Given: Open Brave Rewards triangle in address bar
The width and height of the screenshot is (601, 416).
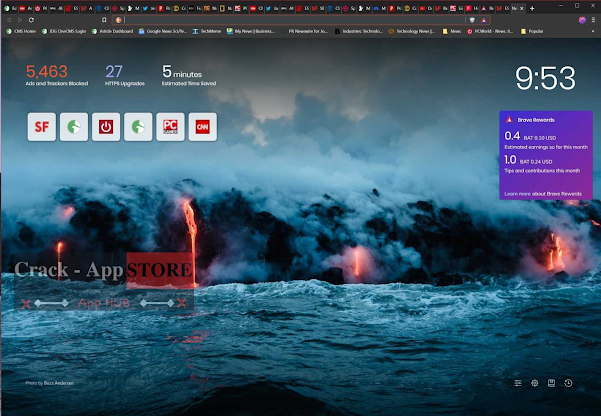Looking at the screenshot, I should tap(484, 20).
